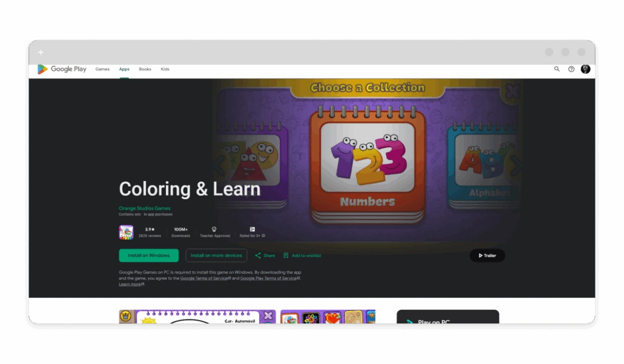The image size is (624, 364).
Task: Open the Kids tab
Action: point(165,69)
